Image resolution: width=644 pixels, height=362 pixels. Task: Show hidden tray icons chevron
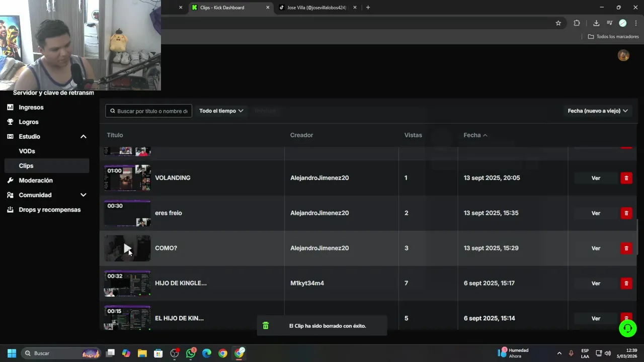559,353
